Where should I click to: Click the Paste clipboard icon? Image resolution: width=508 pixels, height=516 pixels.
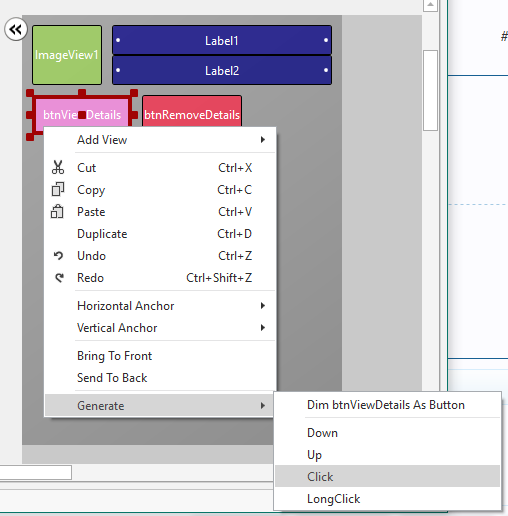pos(57,211)
